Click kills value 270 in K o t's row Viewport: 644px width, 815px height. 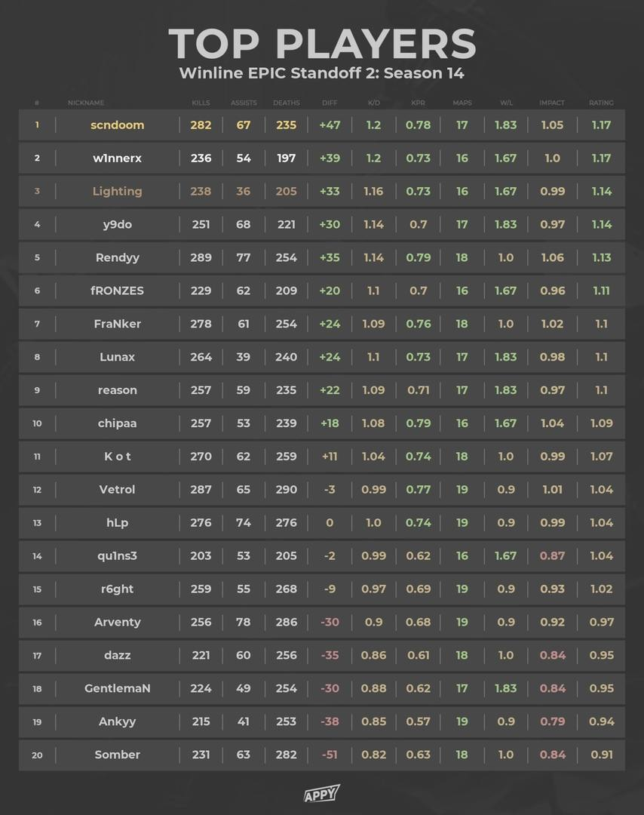point(201,457)
